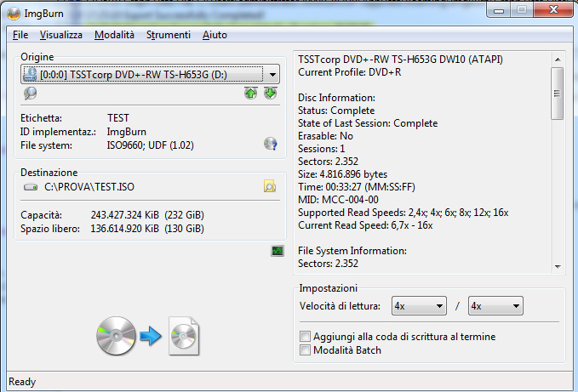Click 'State of Last Session: Complete' line
Viewport: 578px width, 392px height.
pyautogui.click(x=368, y=123)
